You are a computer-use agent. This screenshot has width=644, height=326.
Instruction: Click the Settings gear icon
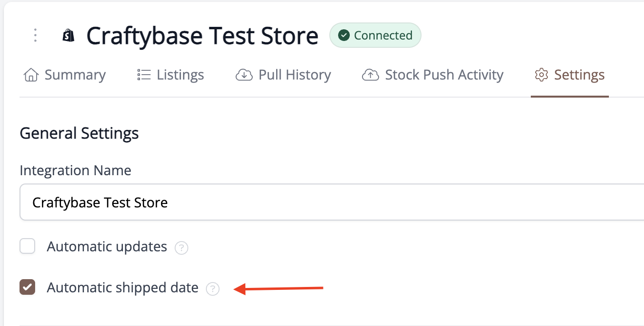coord(542,75)
